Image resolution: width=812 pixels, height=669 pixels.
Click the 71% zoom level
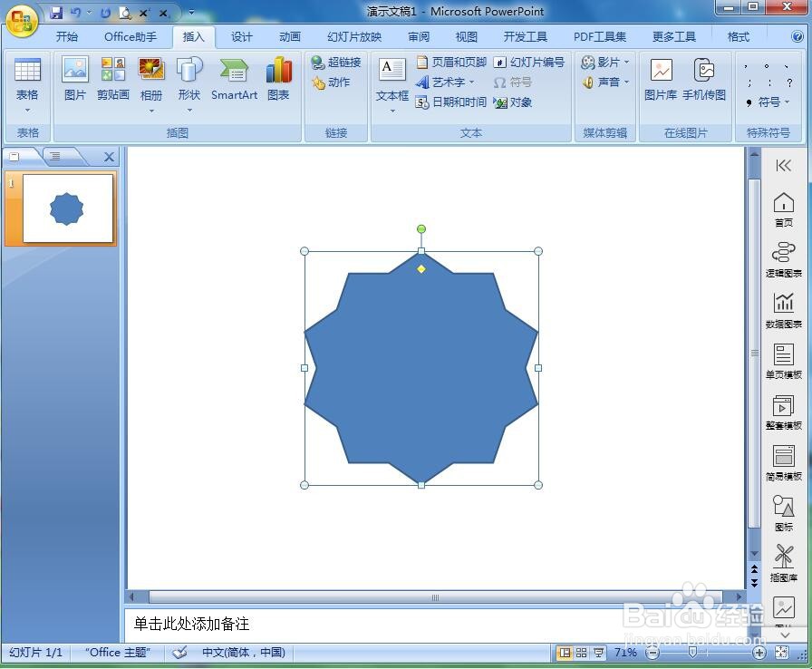coord(625,653)
